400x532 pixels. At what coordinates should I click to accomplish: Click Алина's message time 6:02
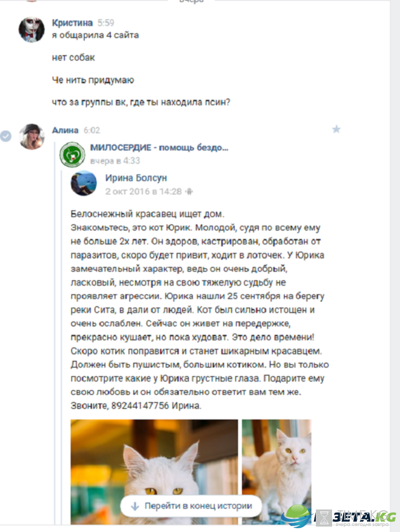pos(92,130)
